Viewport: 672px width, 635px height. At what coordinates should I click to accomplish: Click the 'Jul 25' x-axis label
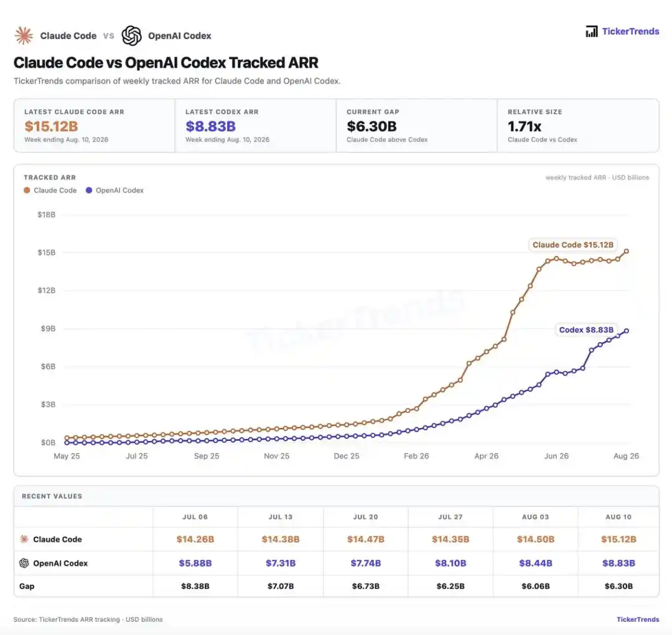[x=137, y=456]
